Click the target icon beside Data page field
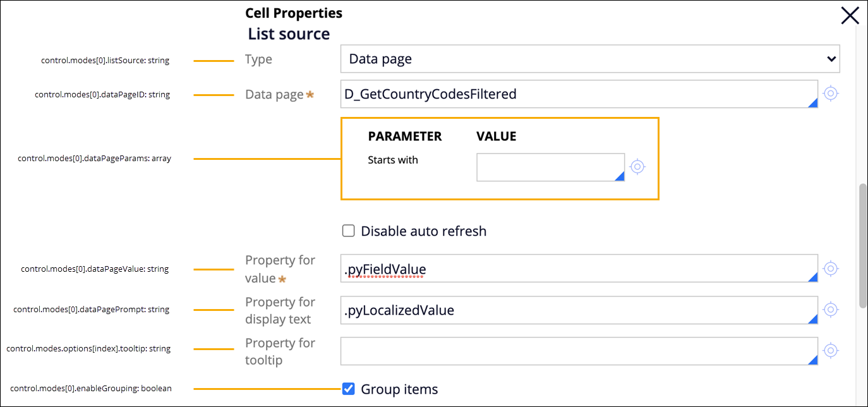The image size is (868, 407). (x=831, y=94)
